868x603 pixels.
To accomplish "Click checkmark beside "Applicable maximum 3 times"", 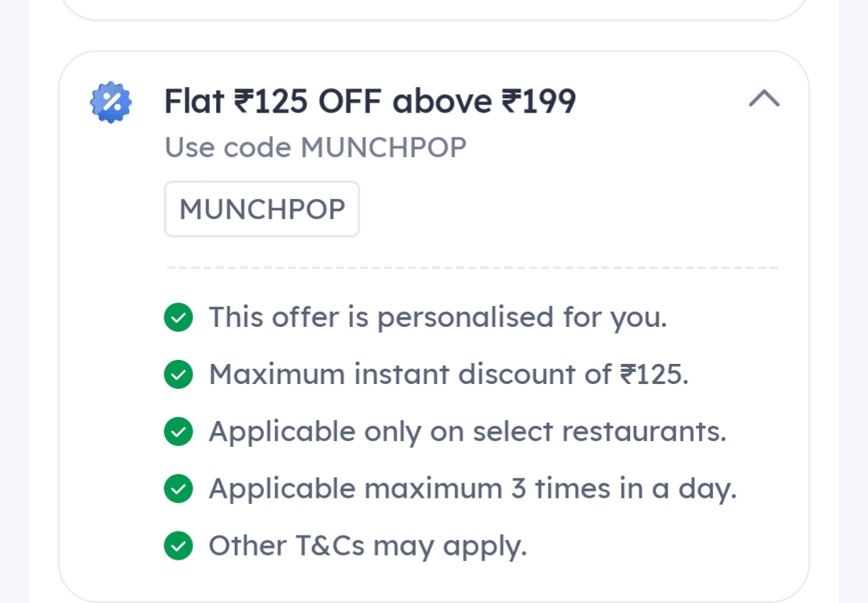I will coord(178,489).
